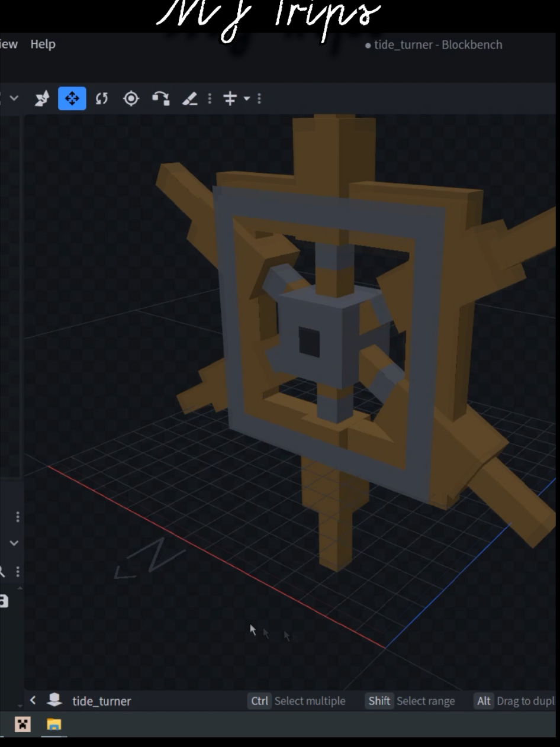Image resolution: width=560 pixels, height=747 pixels.
Task: Click tide_turner status bar name
Action: pyautogui.click(x=101, y=701)
